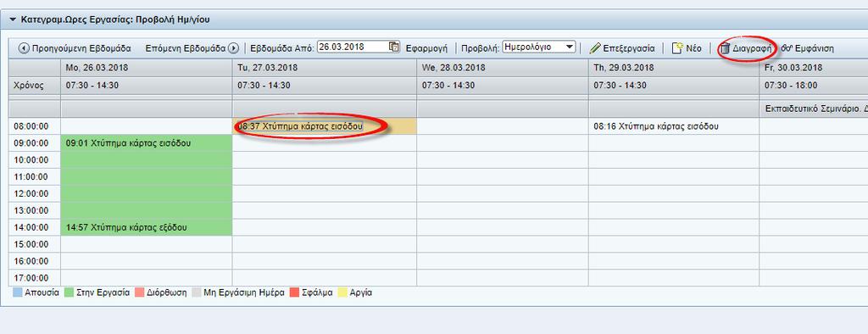Viewport: 868px width, 334px height.
Task: Open the calendar picker icon beside date field
Action: point(393,47)
